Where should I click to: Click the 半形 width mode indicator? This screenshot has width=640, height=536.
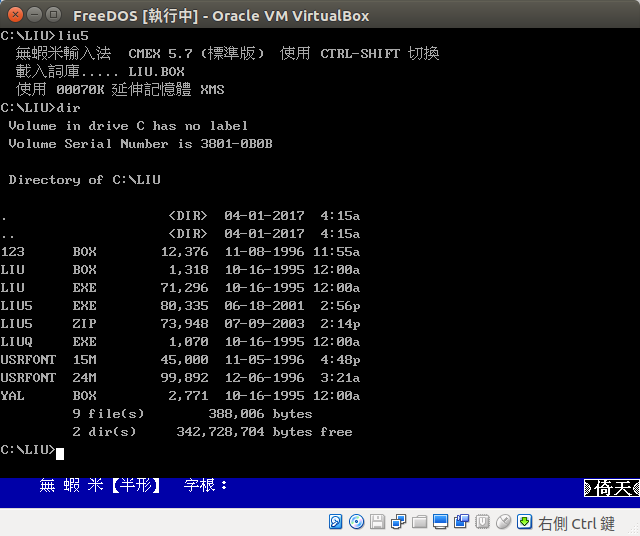[135, 486]
